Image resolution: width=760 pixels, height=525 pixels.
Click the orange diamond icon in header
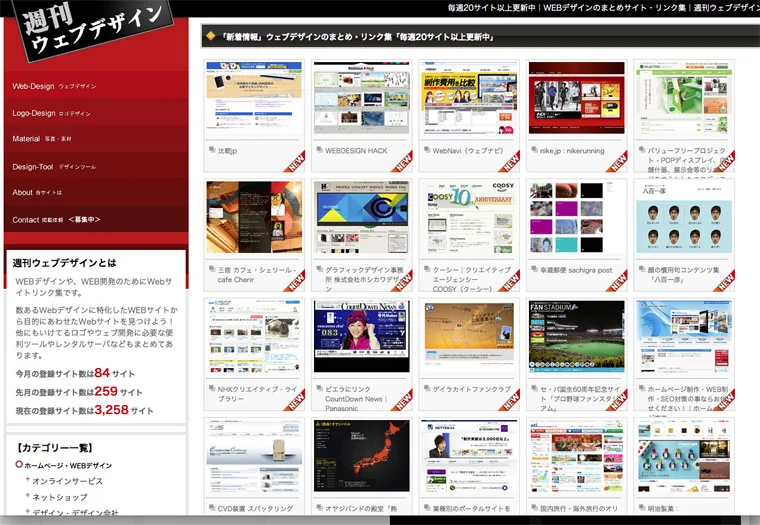210,36
